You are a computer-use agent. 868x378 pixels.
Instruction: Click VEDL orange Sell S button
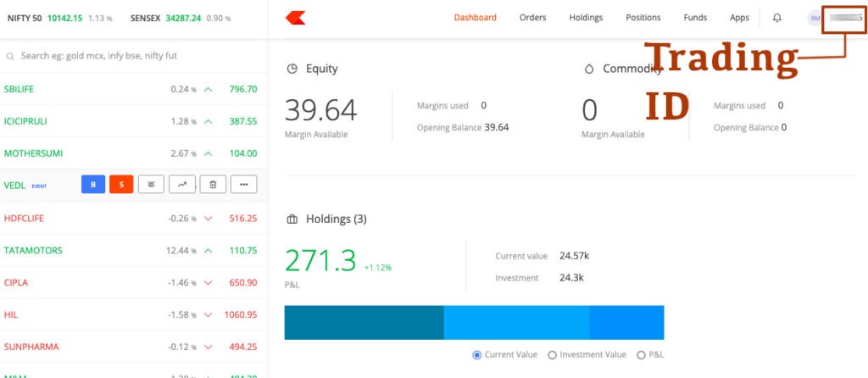[x=121, y=184]
